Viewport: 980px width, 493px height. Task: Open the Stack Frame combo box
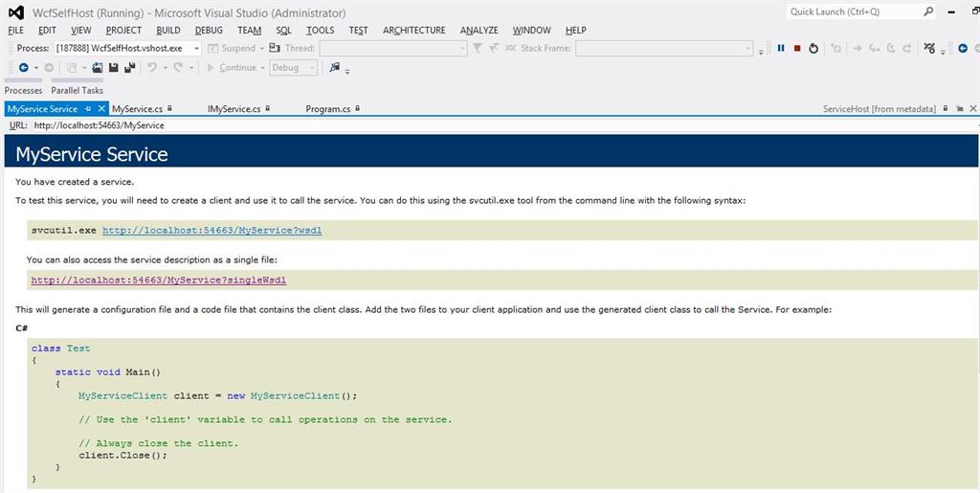tap(664, 48)
